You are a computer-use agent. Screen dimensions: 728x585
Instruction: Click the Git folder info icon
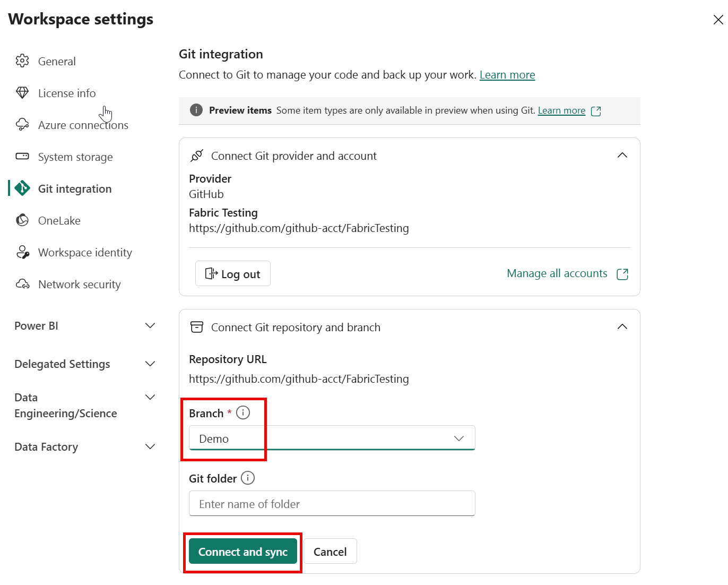point(247,478)
